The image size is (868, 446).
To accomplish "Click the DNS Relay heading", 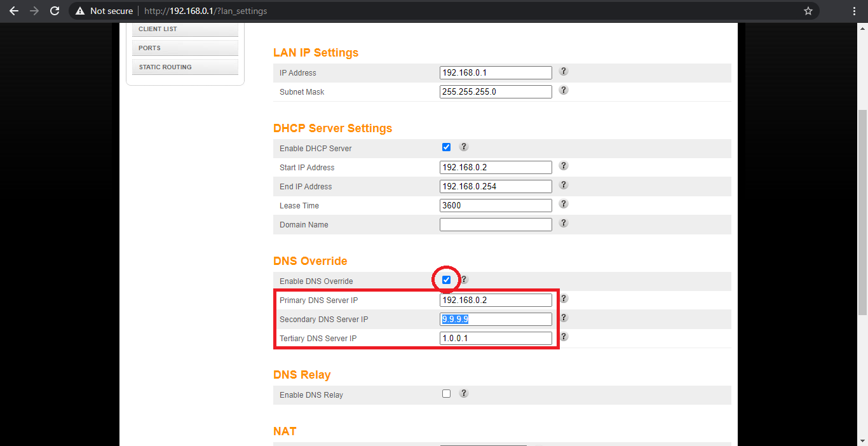I will (302, 375).
